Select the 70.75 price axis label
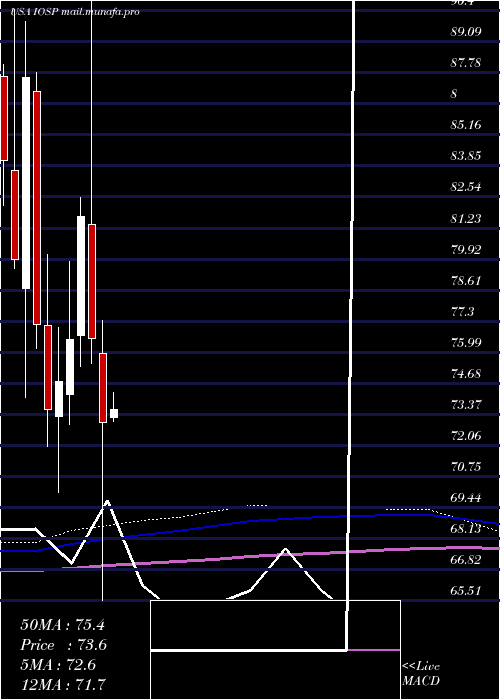Screen dimensions: 500x700 click(466, 467)
